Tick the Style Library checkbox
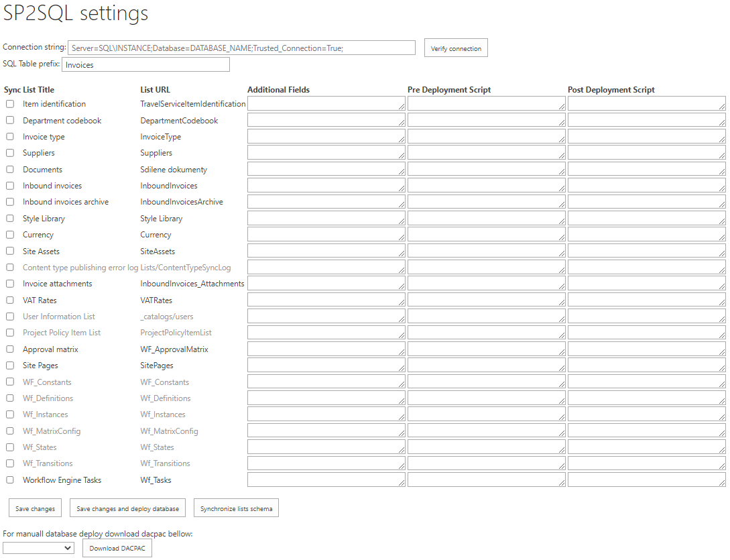730x560 pixels. coord(10,219)
